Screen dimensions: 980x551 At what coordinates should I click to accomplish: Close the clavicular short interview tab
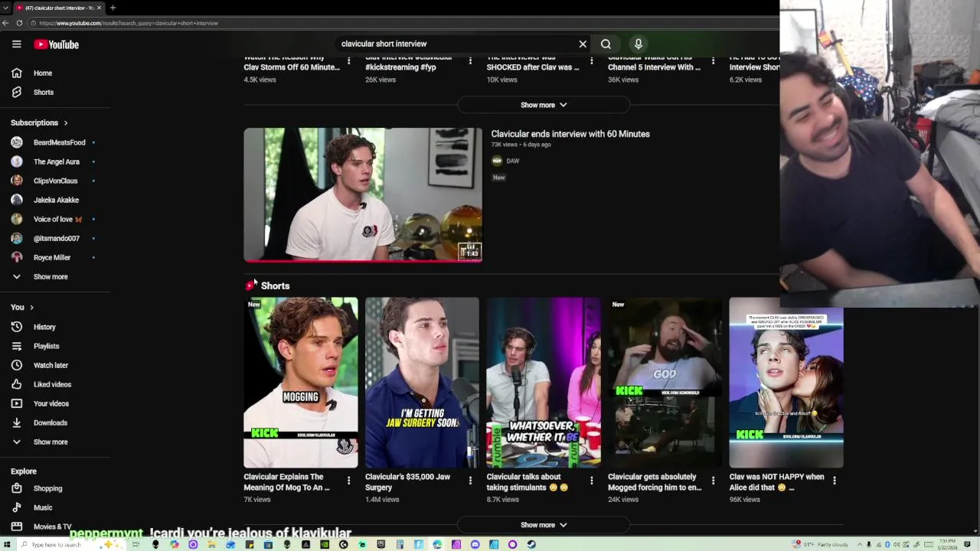pos(99,8)
